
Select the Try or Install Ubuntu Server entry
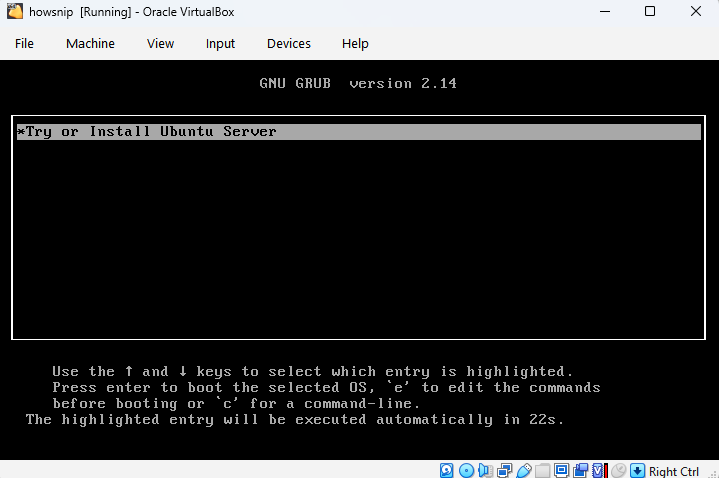(x=359, y=132)
